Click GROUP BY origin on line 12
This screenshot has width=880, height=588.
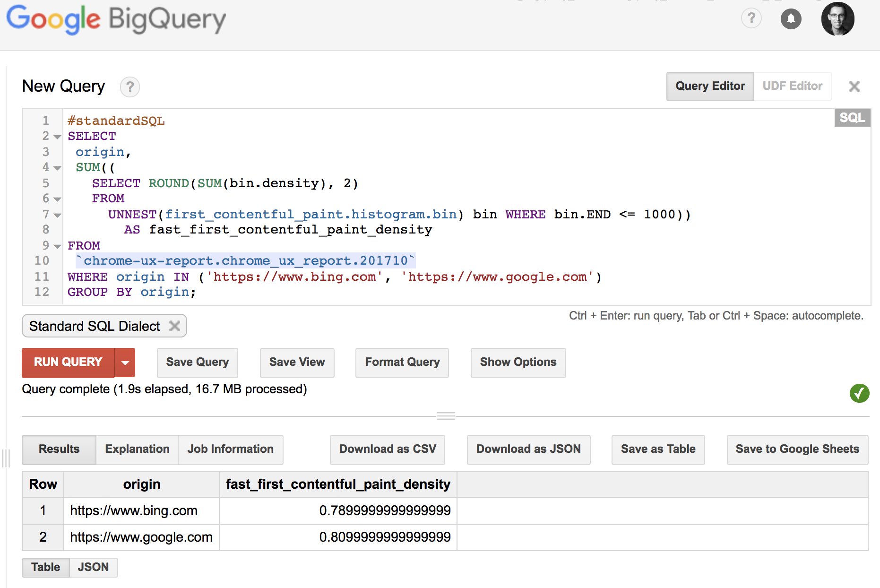click(x=131, y=292)
